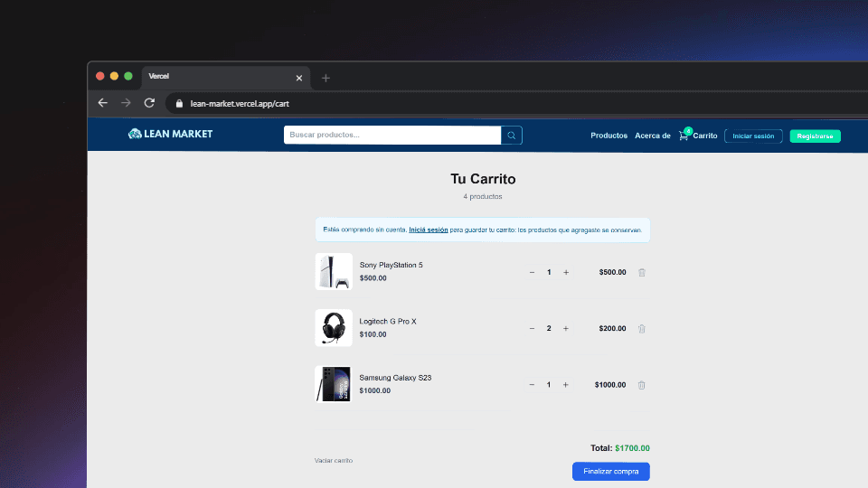Click the yellow minimize window button
The height and width of the screenshot is (488, 868).
(x=114, y=76)
